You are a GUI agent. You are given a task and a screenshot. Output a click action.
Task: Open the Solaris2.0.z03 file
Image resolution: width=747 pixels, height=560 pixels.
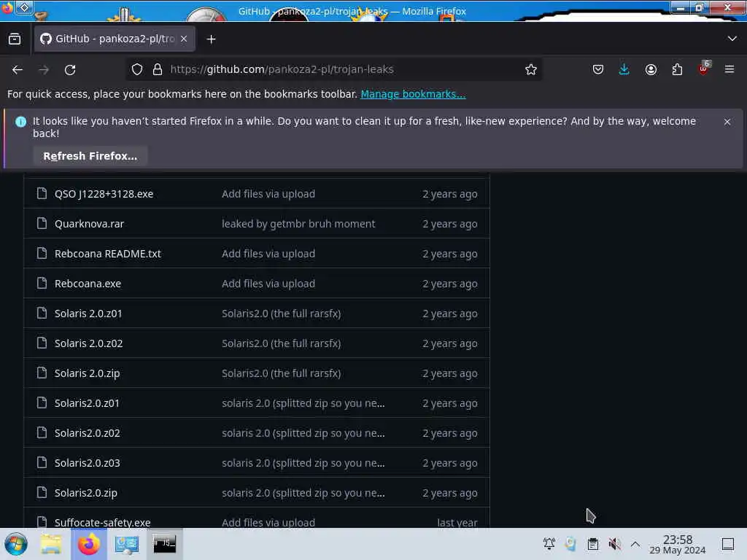[88, 463]
